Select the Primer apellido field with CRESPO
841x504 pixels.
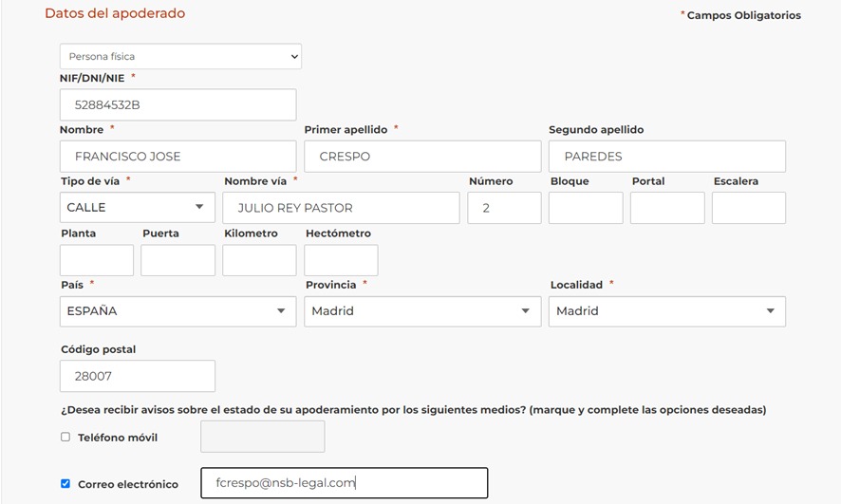point(422,157)
